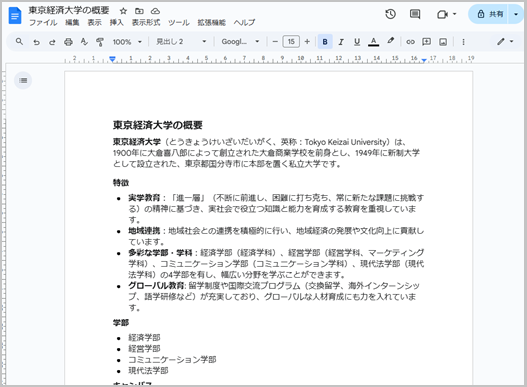Click the 共有 share button
527x387 pixels.
coord(490,14)
